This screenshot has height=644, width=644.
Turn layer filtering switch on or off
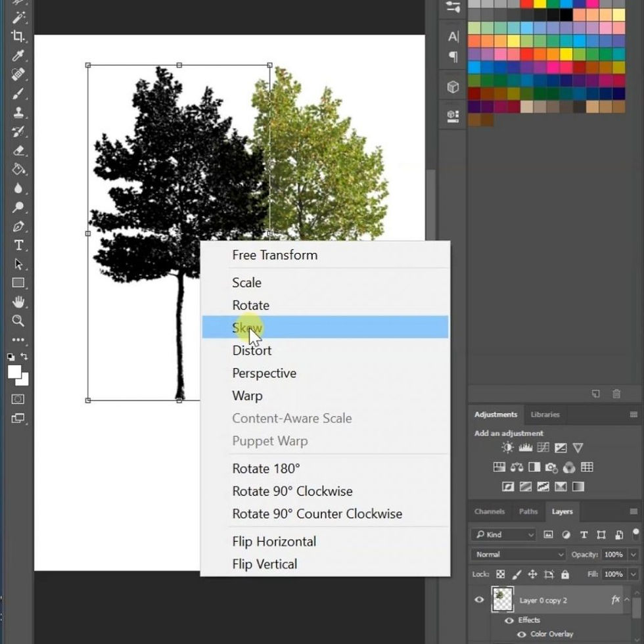pos(636,534)
